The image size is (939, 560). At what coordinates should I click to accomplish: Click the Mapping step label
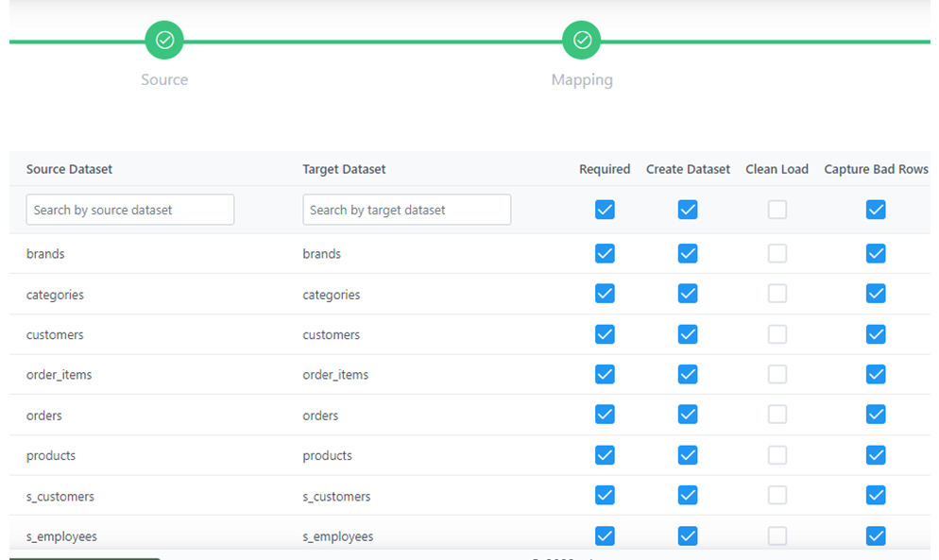click(582, 80)
